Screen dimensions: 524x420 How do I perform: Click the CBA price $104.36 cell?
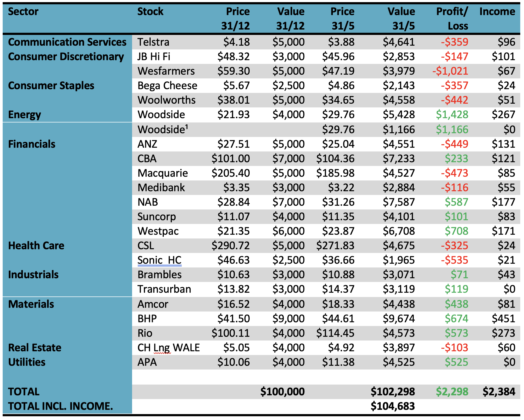pos(335,159)
